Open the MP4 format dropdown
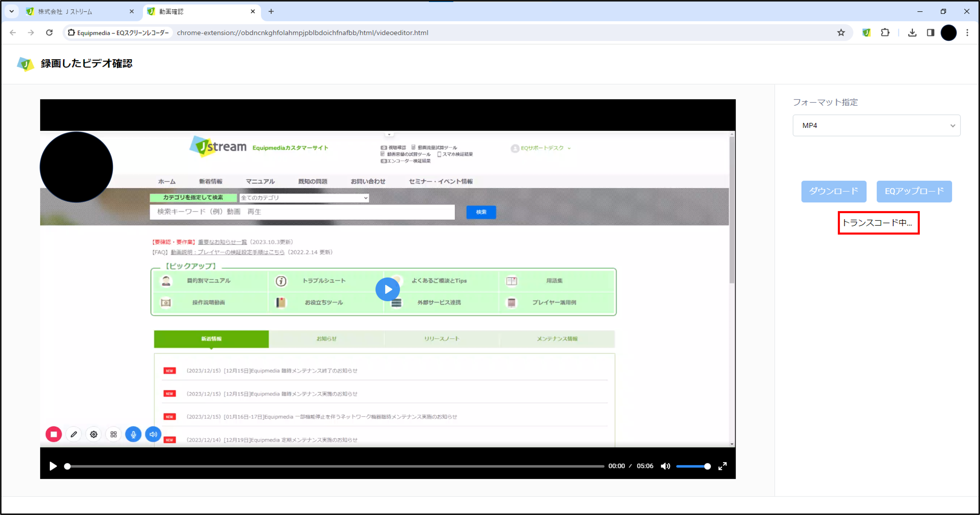This screenshot has width=980, height=515. pyautogui.click(x=876, y=126)
